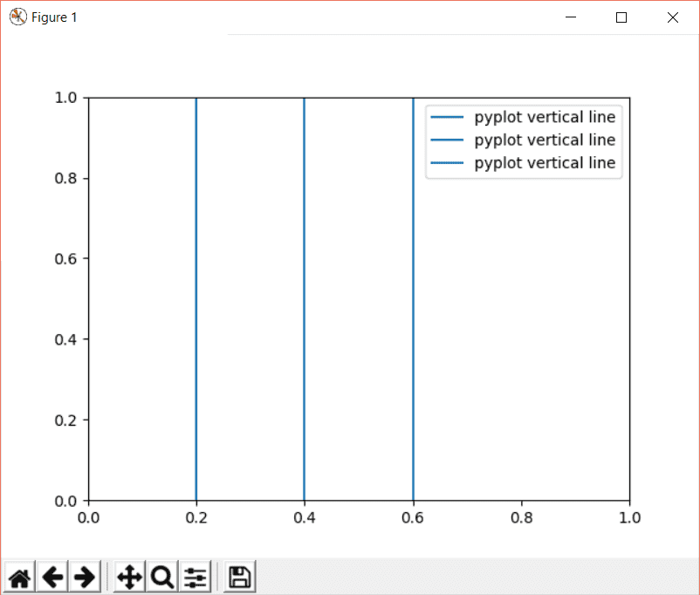
Task: Minimize the Figure 1 window
Action: coord(571,17)
